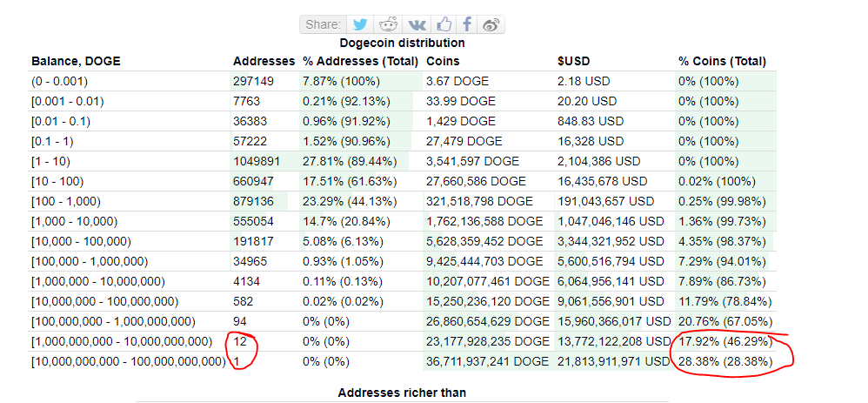Click the address count "36383"

250,121
